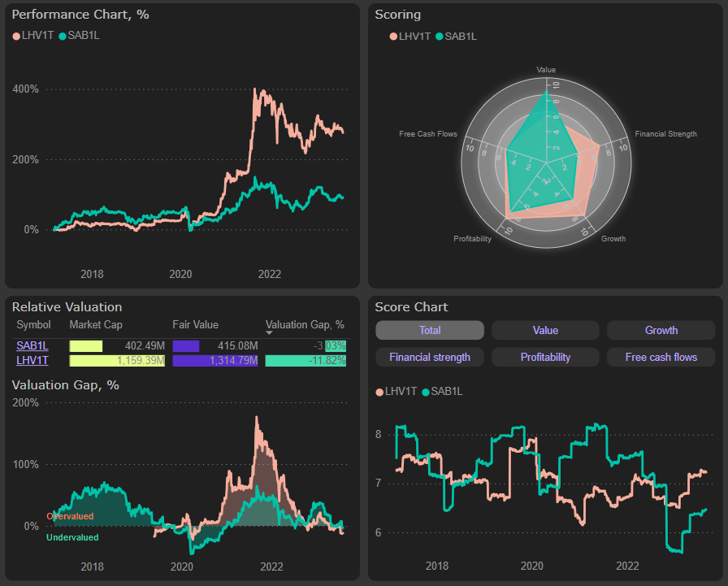Toggle the Total score button
Viewport: 728px width, 586px height.
pos(430,330)
